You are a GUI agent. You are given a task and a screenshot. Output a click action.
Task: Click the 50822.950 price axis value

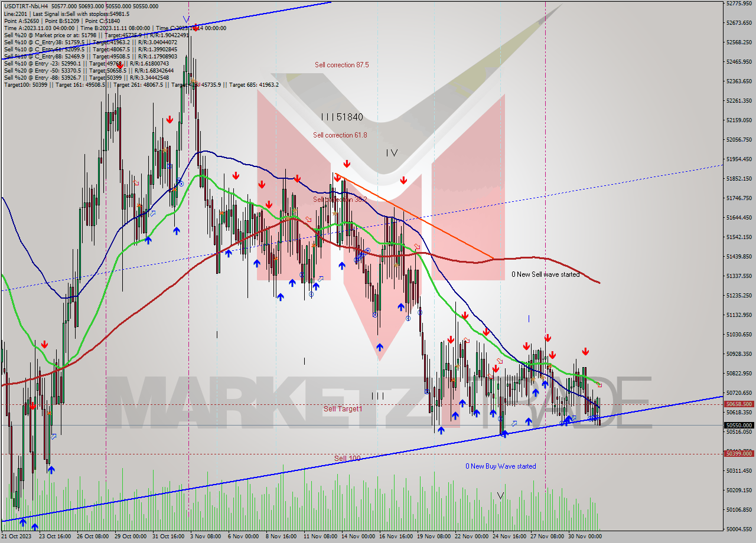(x=739, y=374)
